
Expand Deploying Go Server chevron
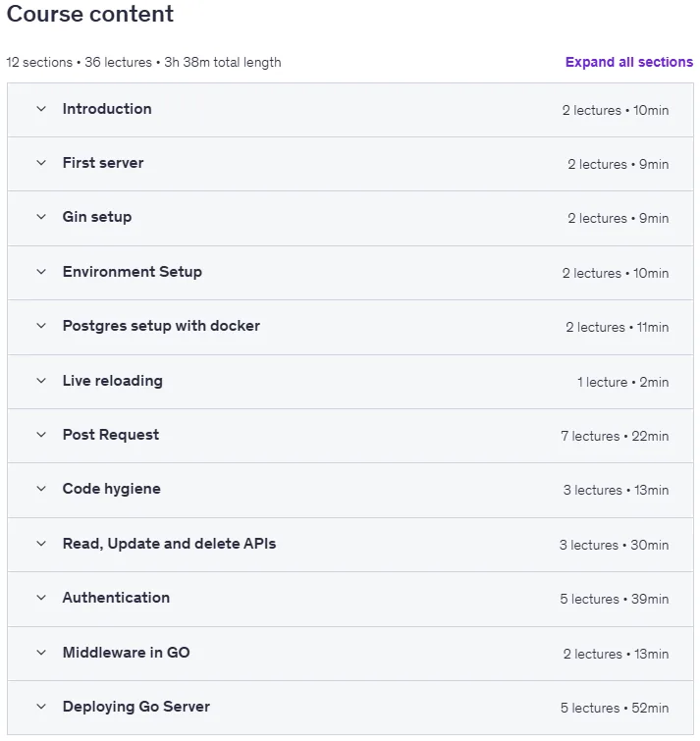pos(41,707)
